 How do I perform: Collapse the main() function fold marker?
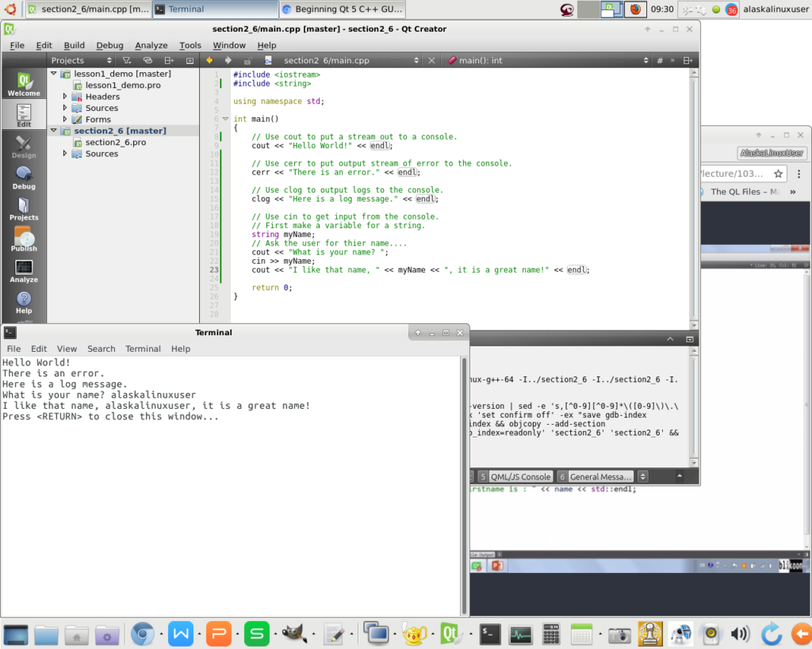[224, 119]
